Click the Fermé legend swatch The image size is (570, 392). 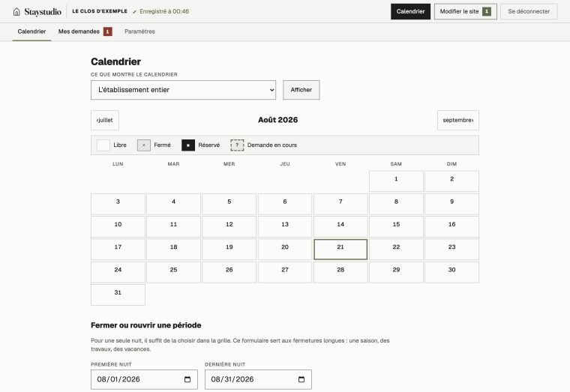pyautogui.click(x=144, y=145)
